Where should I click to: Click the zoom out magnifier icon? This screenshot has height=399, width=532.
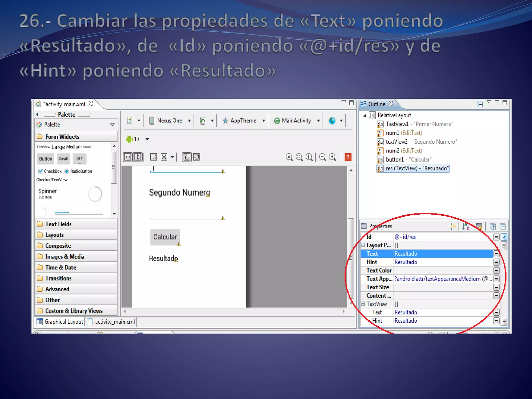click(322, 157)
